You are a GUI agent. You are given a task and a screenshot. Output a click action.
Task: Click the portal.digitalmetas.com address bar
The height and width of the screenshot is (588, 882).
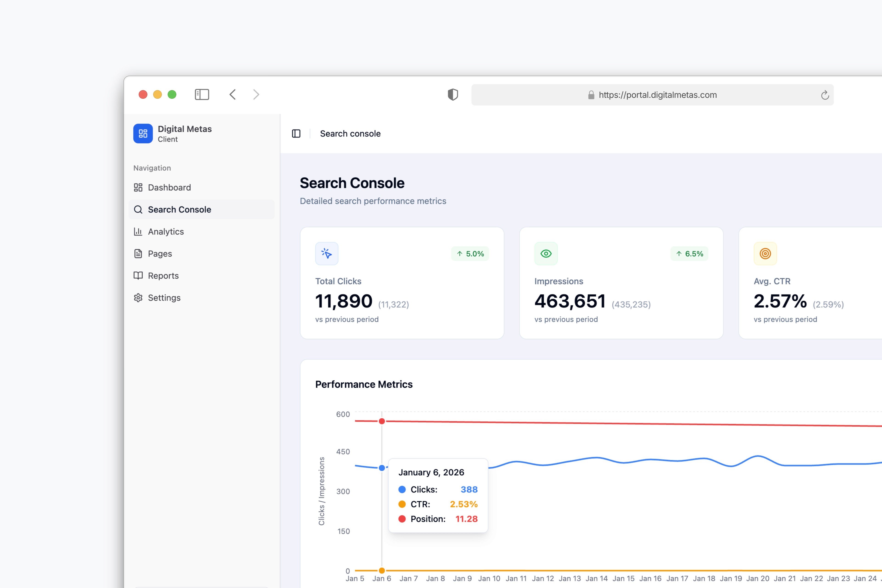click(653, 95)
